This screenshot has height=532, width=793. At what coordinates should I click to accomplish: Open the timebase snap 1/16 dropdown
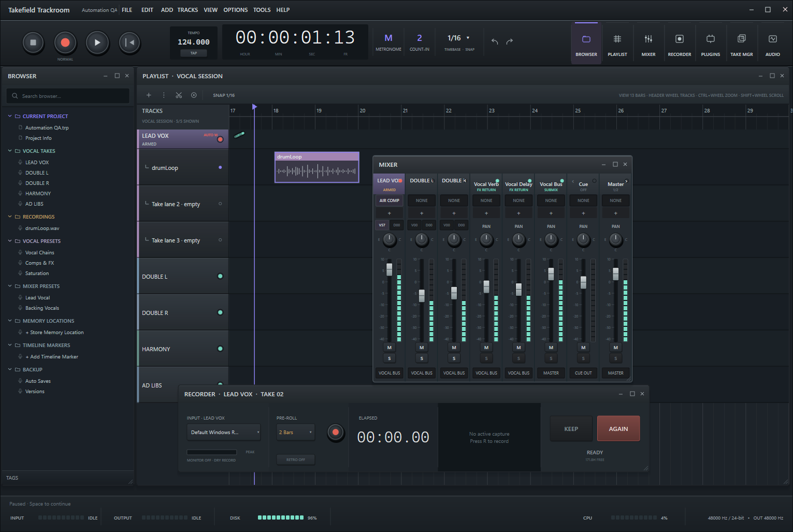pos(459,38)
